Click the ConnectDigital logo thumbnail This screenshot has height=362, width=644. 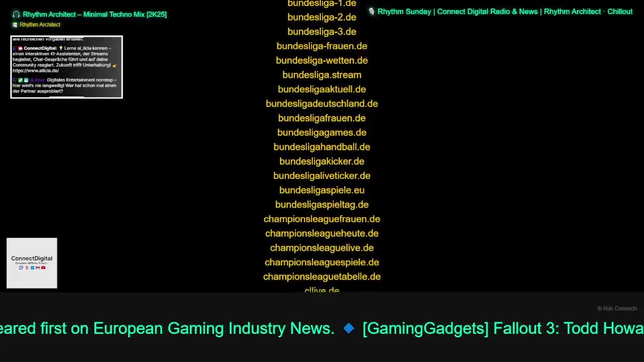(x=32, y=263)
